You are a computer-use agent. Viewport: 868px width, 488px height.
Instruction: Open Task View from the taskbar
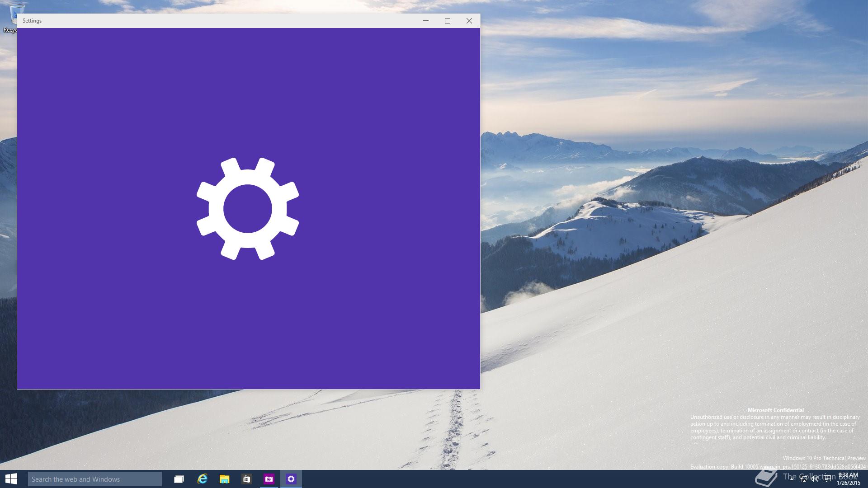tap(179, 479)
